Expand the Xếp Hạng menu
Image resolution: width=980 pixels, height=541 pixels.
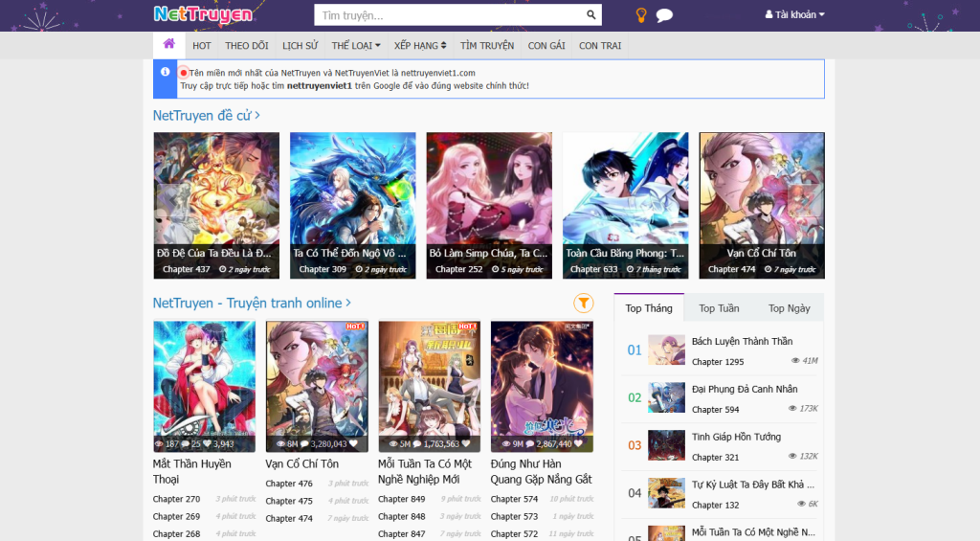(420, 45)
